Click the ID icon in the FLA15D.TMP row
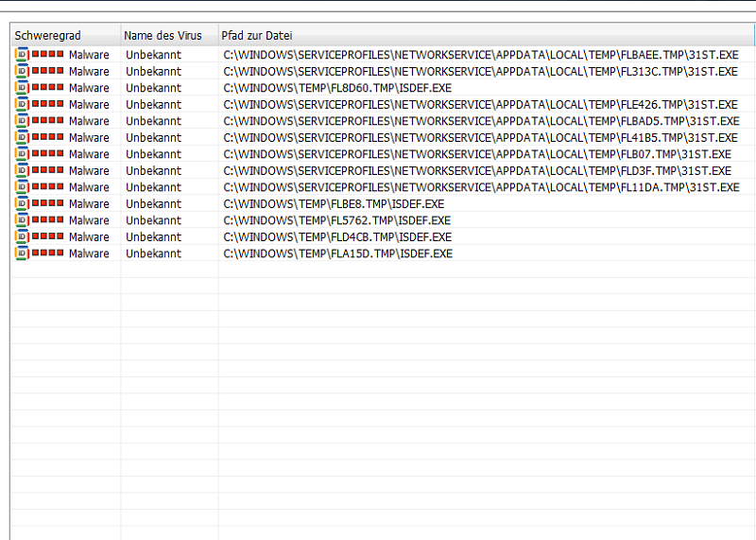Screen dimensions: 756x540 [x=22, y=253]
